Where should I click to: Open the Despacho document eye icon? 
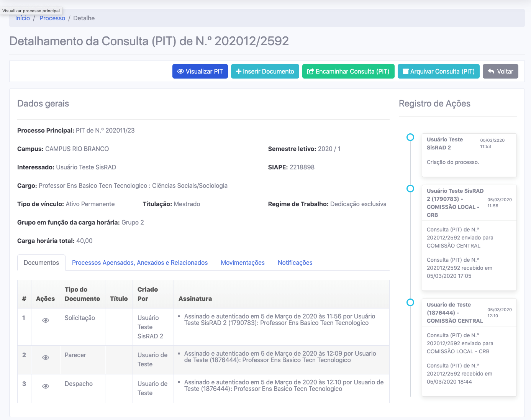tap(46, 386)
